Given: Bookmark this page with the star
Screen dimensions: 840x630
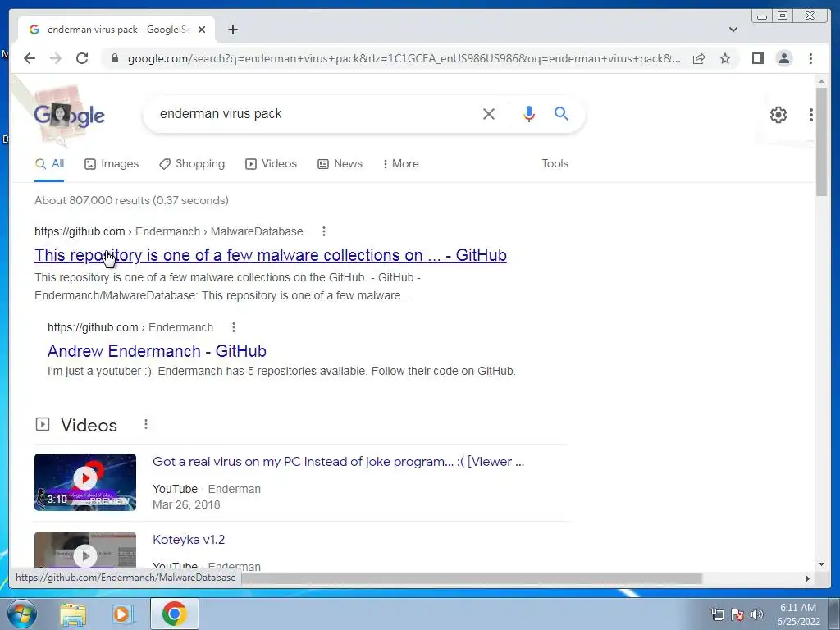Looking at the screenshot, I should pyautogui.click(x=725, y=58).
